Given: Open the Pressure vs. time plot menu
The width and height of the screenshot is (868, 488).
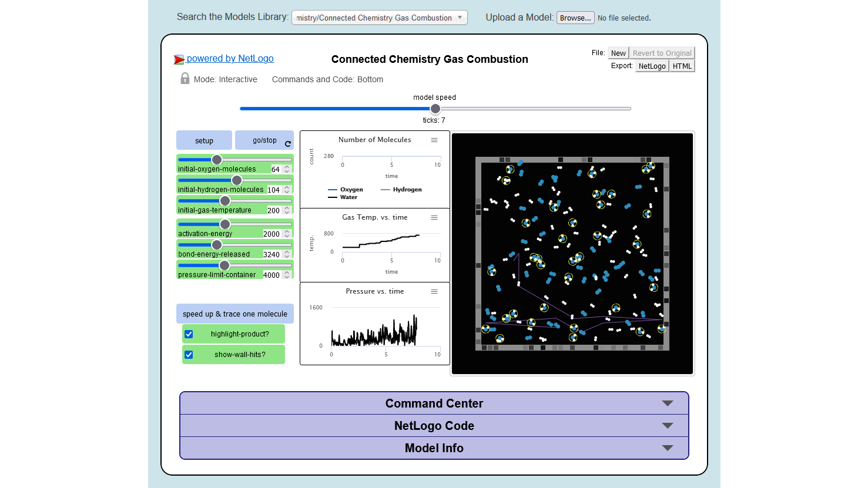Looking at the screenshot, I should (434, 291).
